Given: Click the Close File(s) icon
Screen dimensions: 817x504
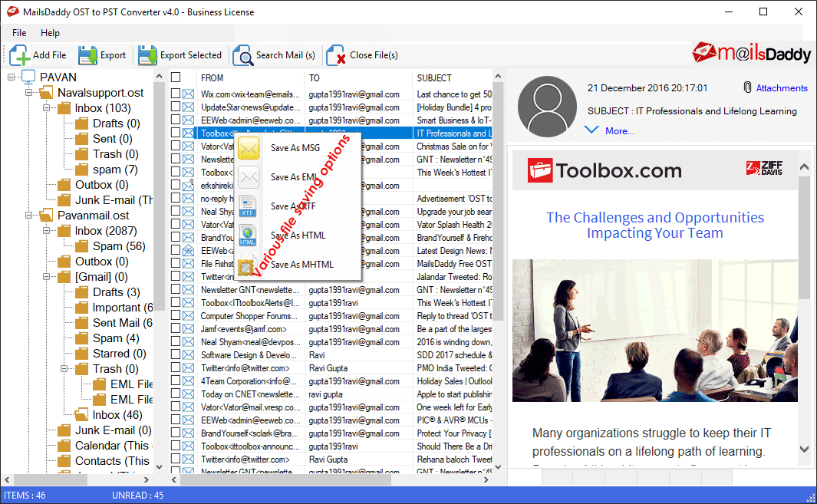Looking at the screenshot, I should point(336,55).
